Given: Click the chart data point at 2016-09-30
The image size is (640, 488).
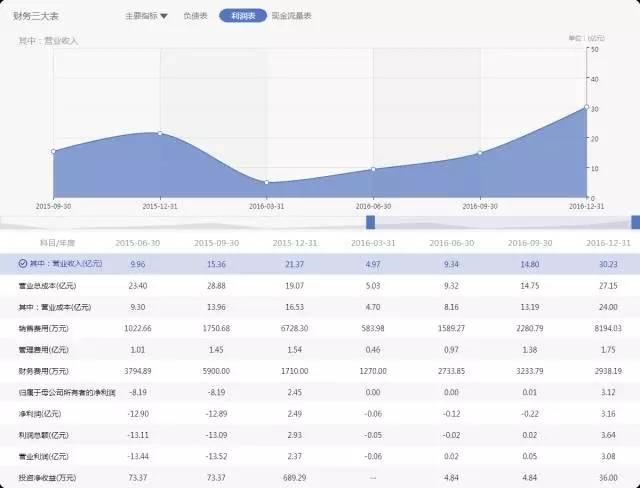Looking at the screenshot, I should pyautogui.click(x=480, y=153).
